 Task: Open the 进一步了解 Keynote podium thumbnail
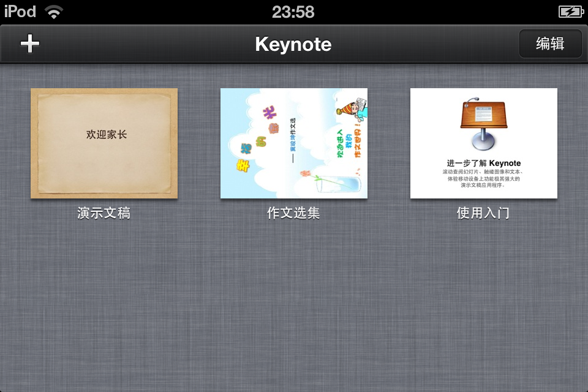pos(483,143)
